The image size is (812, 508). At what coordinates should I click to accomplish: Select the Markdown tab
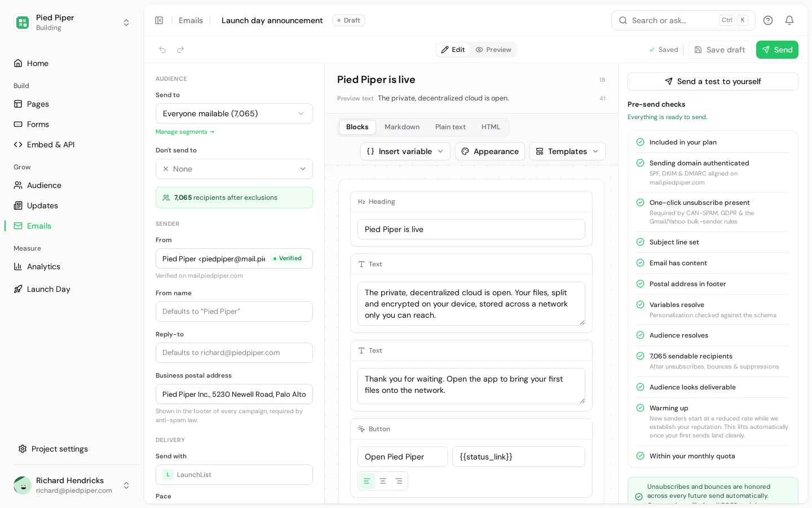point(402,127)
